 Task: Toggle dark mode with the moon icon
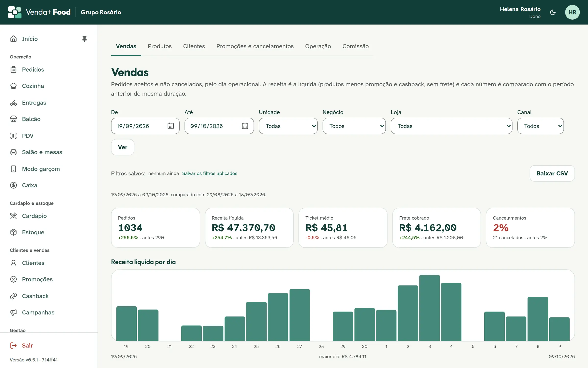553,12
